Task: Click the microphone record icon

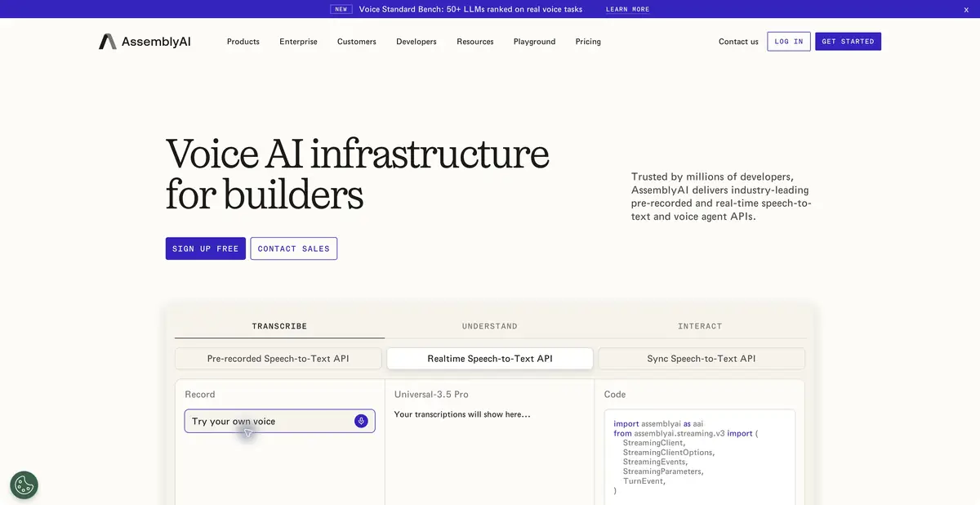Action: [x=361, y=421]
